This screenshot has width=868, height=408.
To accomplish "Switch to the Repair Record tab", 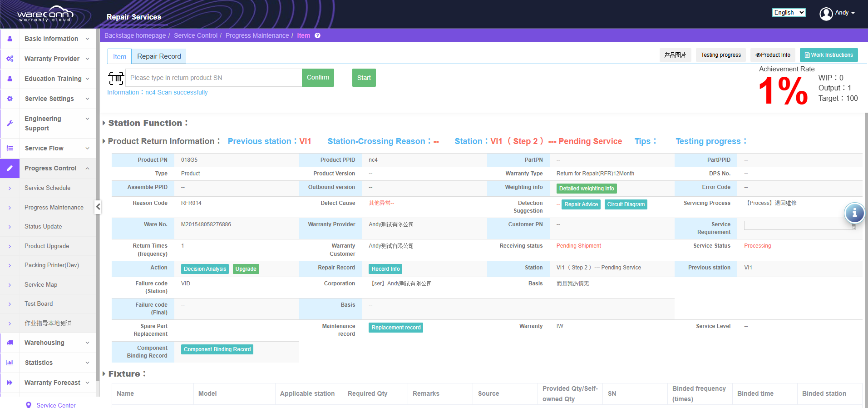I will click(x=159, y=56).
